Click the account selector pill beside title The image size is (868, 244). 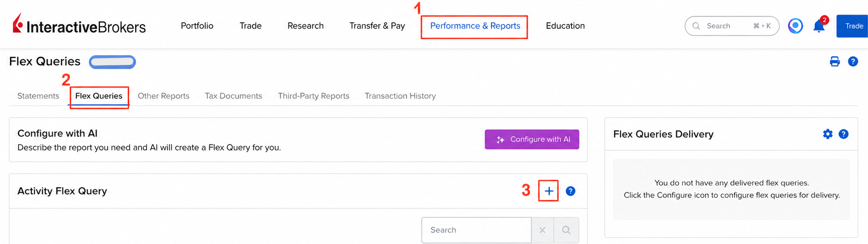pyautogui.click(x=112, y=62)
